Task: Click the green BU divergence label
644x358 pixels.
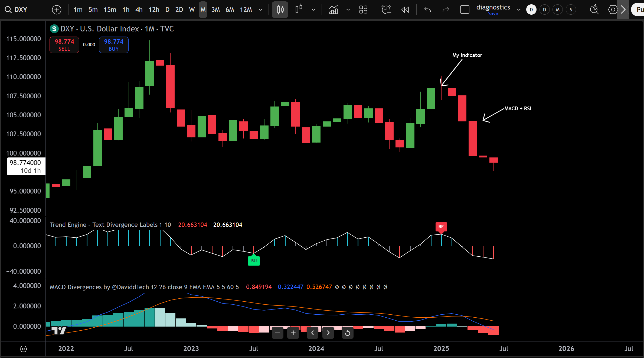Action: (x=254, y=261)
